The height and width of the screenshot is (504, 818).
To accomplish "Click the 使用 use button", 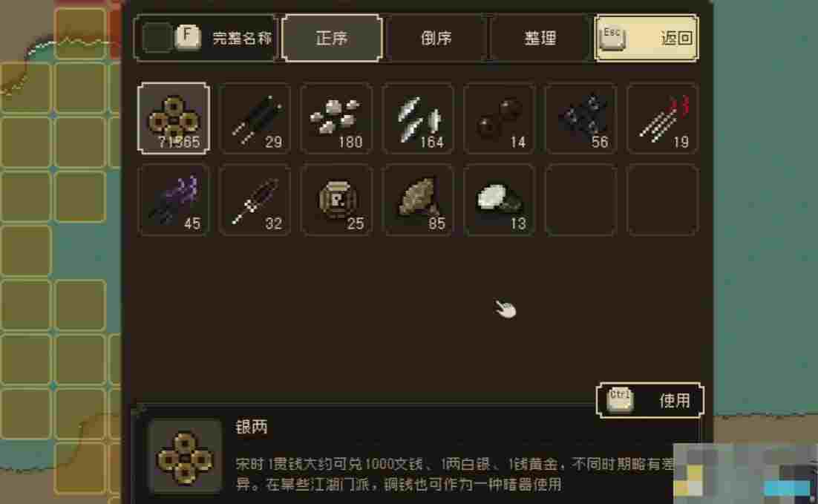I will click(x=650, y=400).
